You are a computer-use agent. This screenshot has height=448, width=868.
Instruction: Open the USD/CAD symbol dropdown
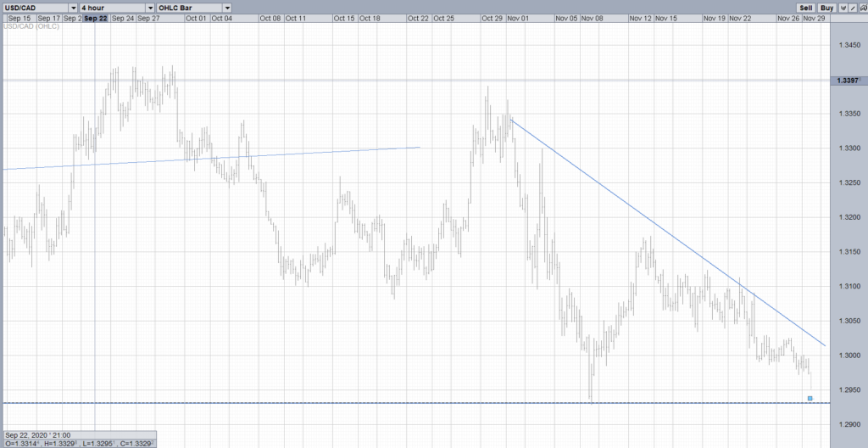40,7
